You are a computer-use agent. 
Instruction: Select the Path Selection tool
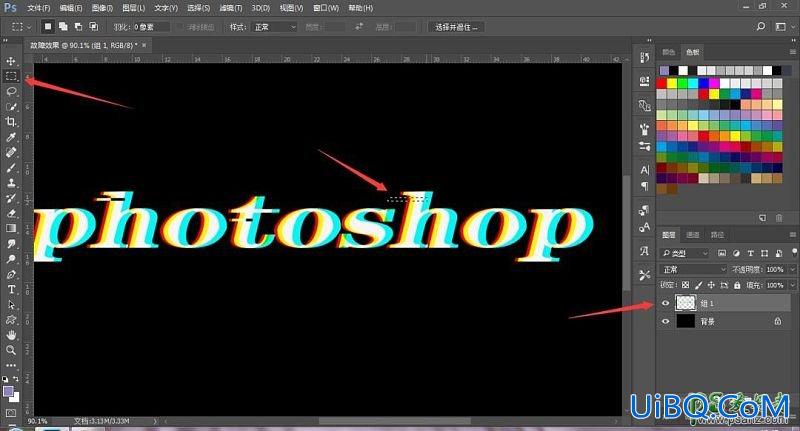[x=11, y=305]
